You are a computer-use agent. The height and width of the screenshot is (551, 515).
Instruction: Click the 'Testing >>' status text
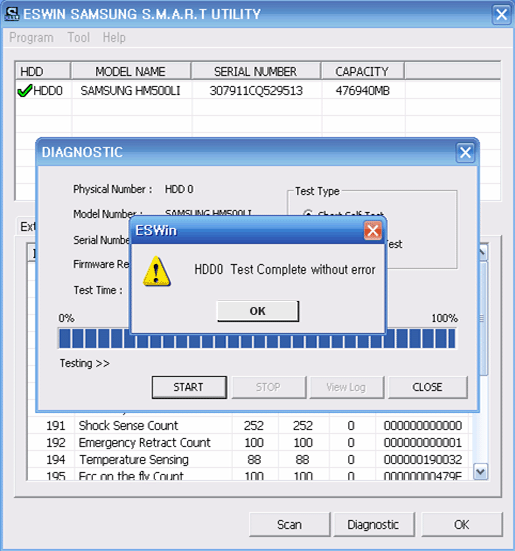85,363
